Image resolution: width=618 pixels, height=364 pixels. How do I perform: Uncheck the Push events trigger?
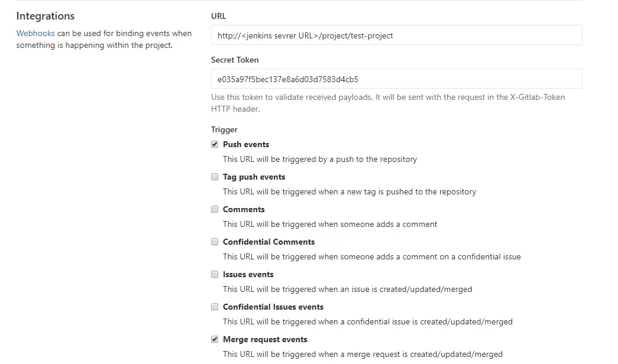point(215,144)
